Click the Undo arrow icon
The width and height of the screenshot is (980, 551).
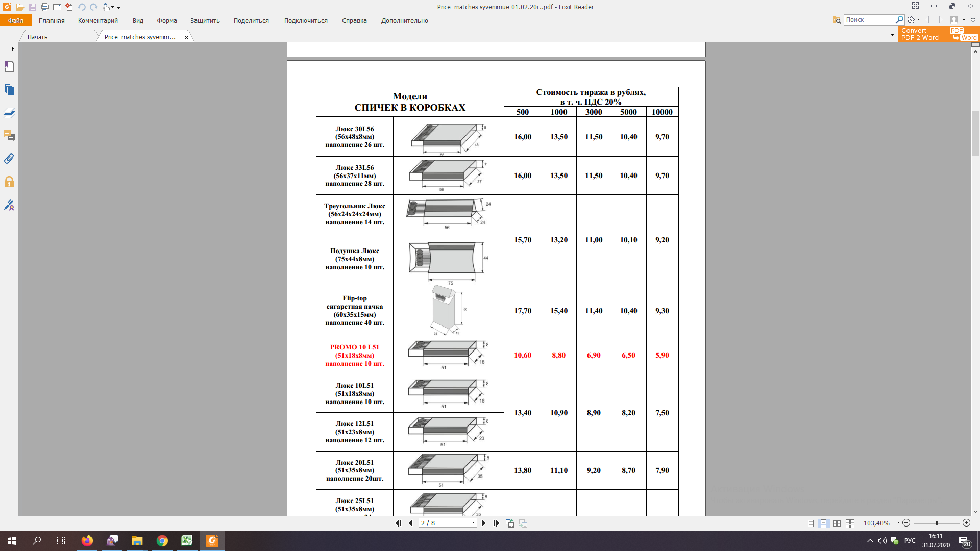tap(81, 7)
